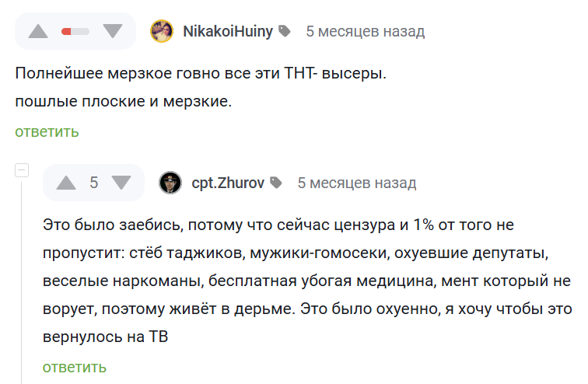Open the NikakoiHuiny username link
This screenshot has width=588, height=384.
point(228,31)
